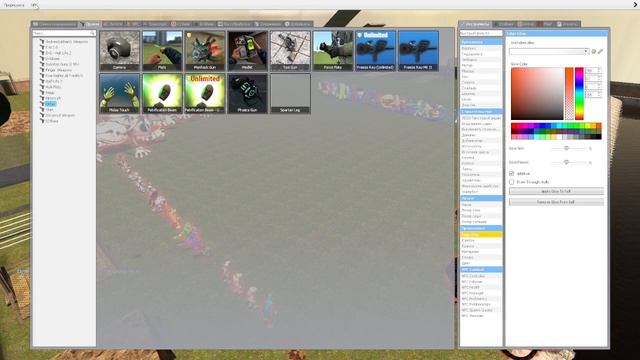Image resolution: width=640 pixels, height=360 pixels.
Task: Switch to the last right-panel tab
Action: (567, 24)
